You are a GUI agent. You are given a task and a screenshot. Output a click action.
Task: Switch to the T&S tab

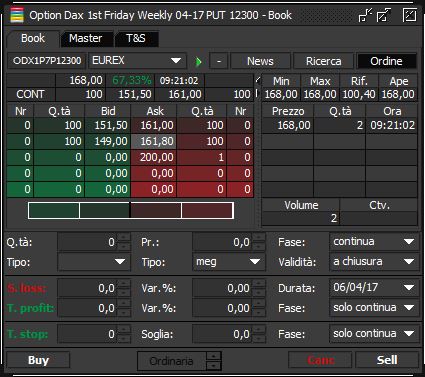tap(136, 38)
